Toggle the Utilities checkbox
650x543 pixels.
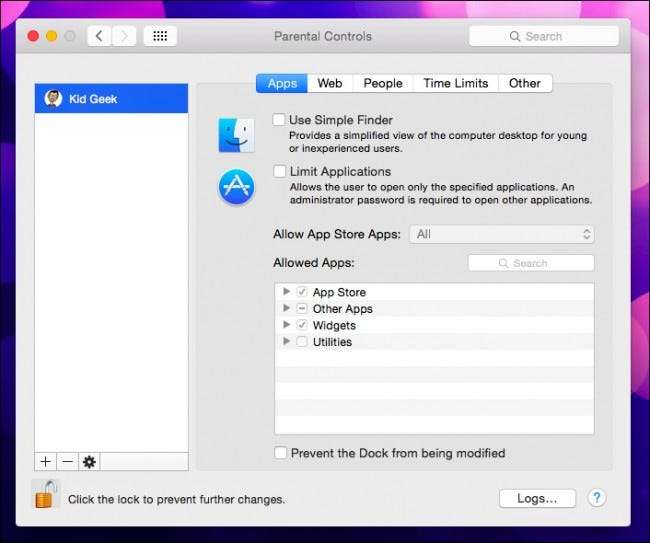click(x=302, y=342)
